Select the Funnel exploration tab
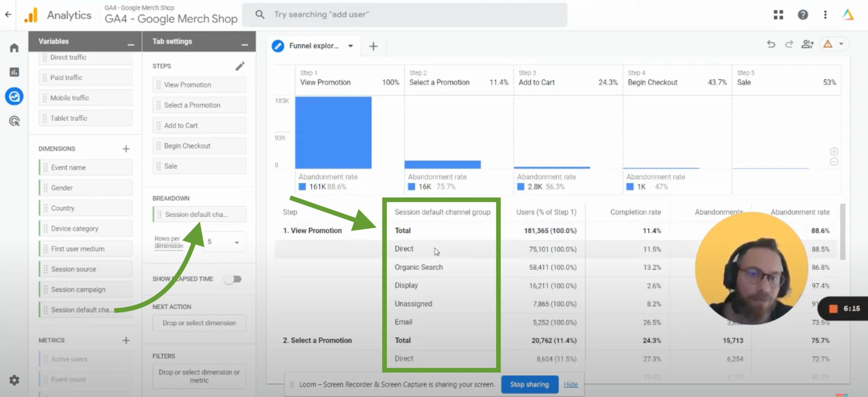Viewport: 868px width, 397px height. click(313, 46)
